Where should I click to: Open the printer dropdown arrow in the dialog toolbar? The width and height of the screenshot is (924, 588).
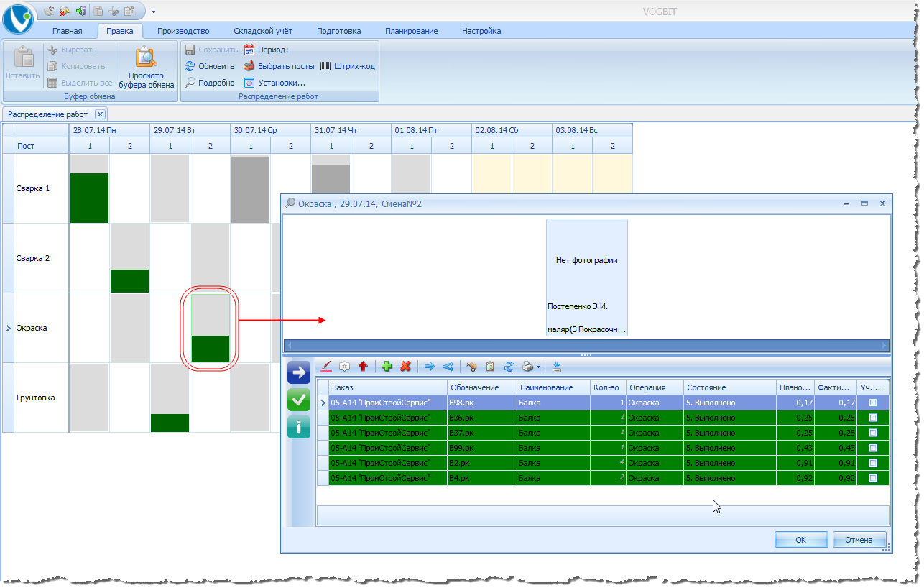pos(539,367)
